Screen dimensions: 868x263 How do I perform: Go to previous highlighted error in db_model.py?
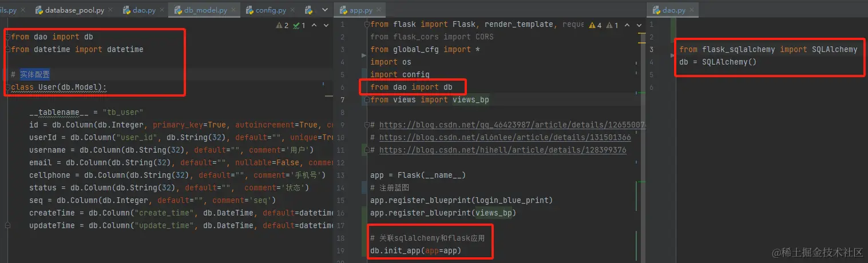pos(314,25)
